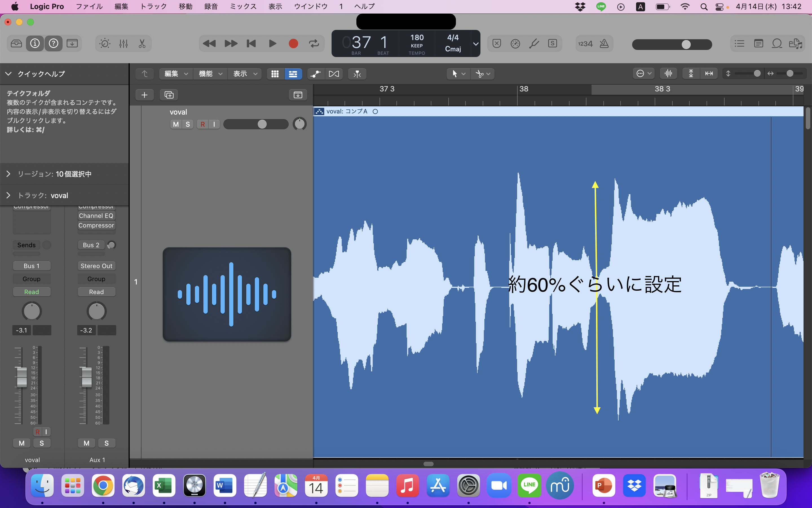Open the Tuner fork icon
This screenshot has height=508, width=812.
click(534, 44)
